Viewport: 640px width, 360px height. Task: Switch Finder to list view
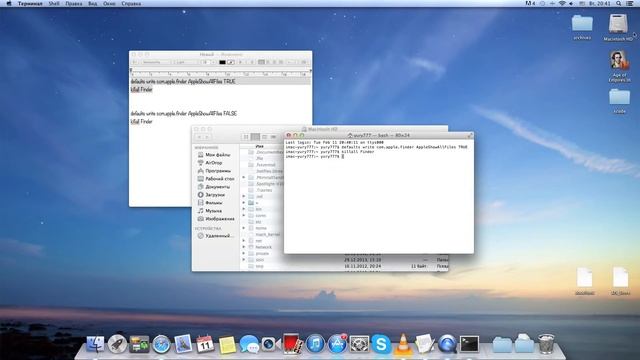[x=256, y=137]
